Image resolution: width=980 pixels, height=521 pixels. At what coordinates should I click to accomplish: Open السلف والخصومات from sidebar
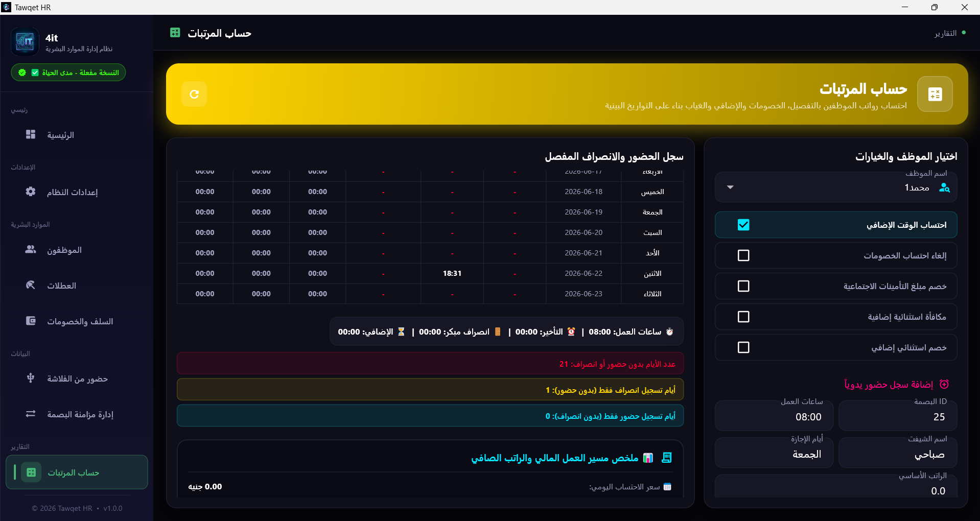pos(77,321)
